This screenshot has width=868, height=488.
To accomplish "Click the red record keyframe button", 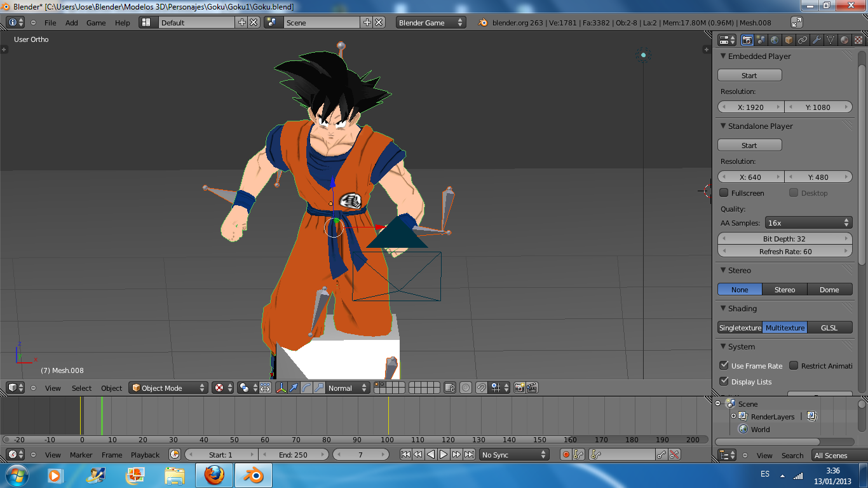I will pyautogui.click(x=566, y=454).
